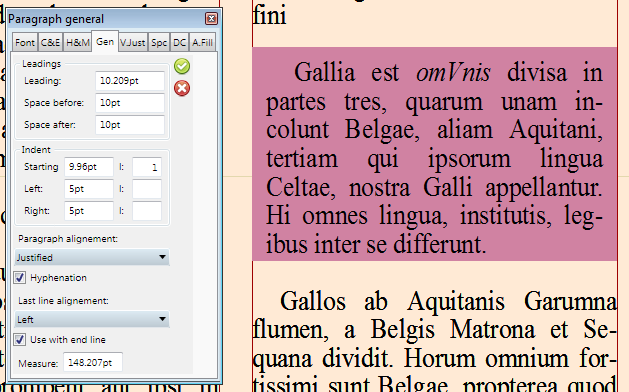Confirm changes with the green checkmark icon
The width and height of the screenshot is (629, 392).
pyautogui.click(x=182, y=66)
